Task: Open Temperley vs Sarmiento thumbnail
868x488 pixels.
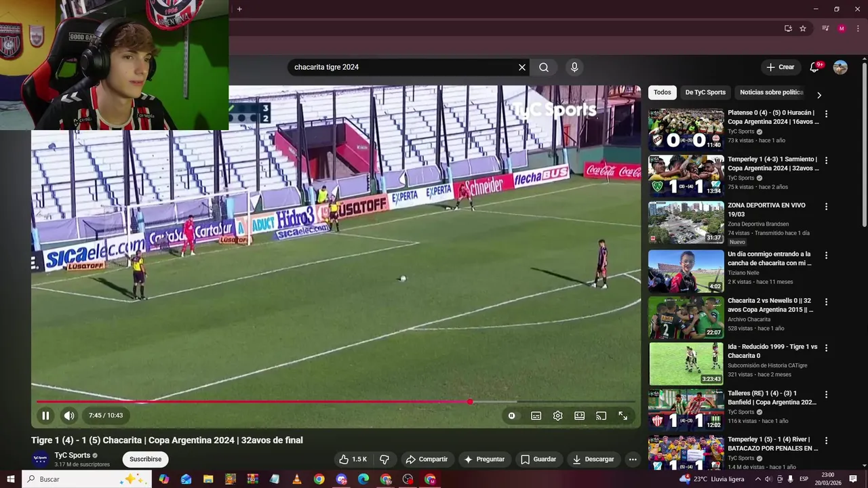Action: pos(686,176)
